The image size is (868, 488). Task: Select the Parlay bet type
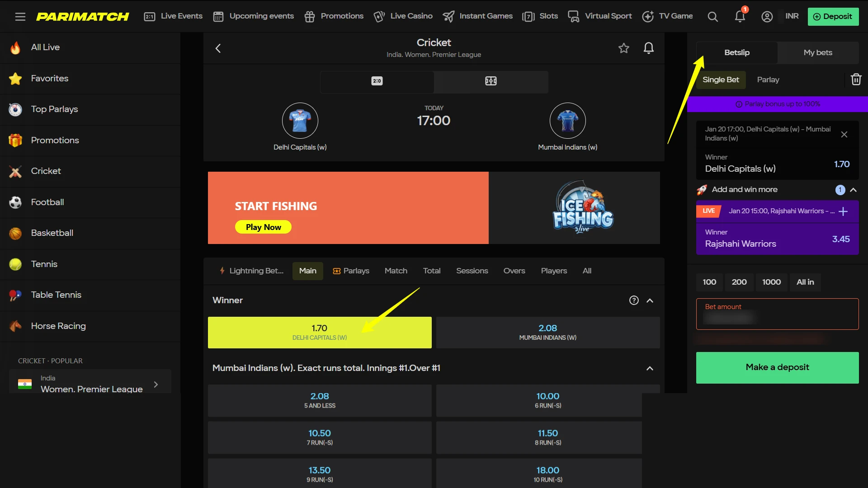click(768, 80)
